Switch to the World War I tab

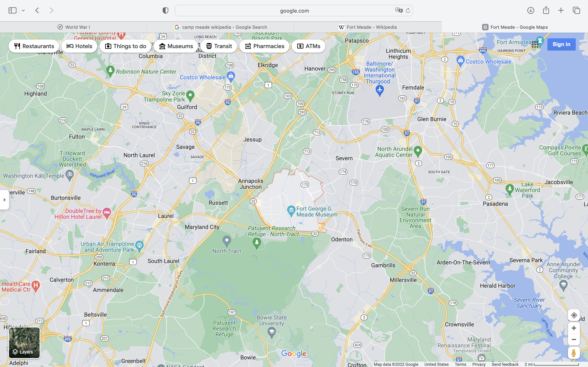coord(73,27)
